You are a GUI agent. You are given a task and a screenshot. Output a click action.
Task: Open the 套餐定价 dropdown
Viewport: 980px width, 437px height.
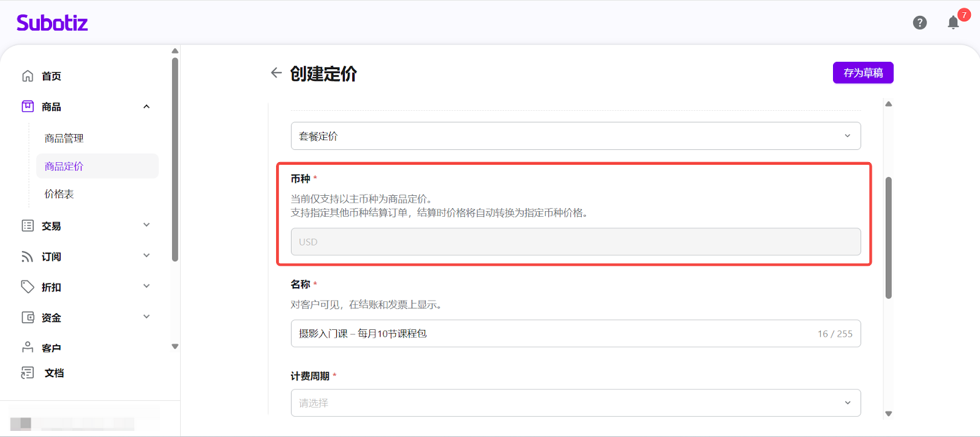(x=575, y=136)
